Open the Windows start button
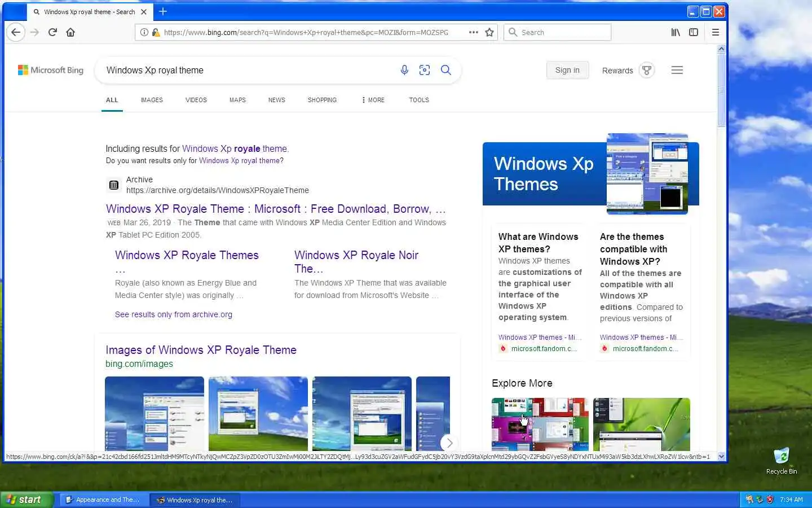 27,500
